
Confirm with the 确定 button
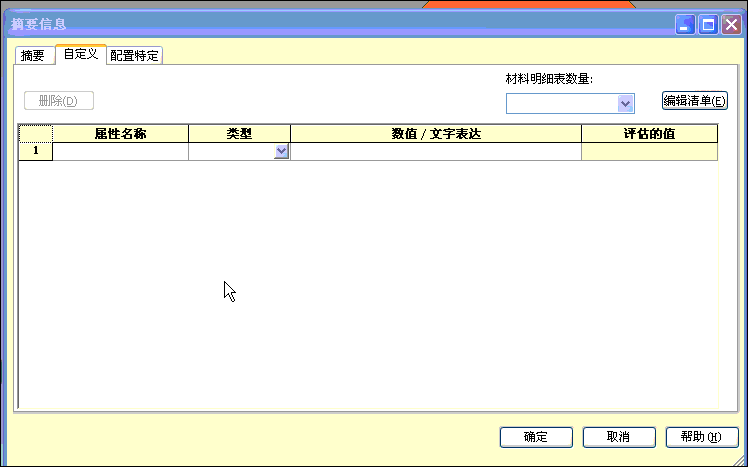tap(536, 437)
